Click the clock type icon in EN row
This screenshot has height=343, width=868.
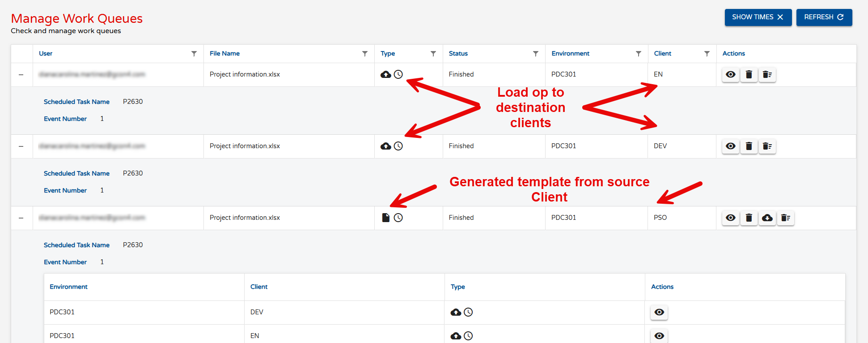398,74
